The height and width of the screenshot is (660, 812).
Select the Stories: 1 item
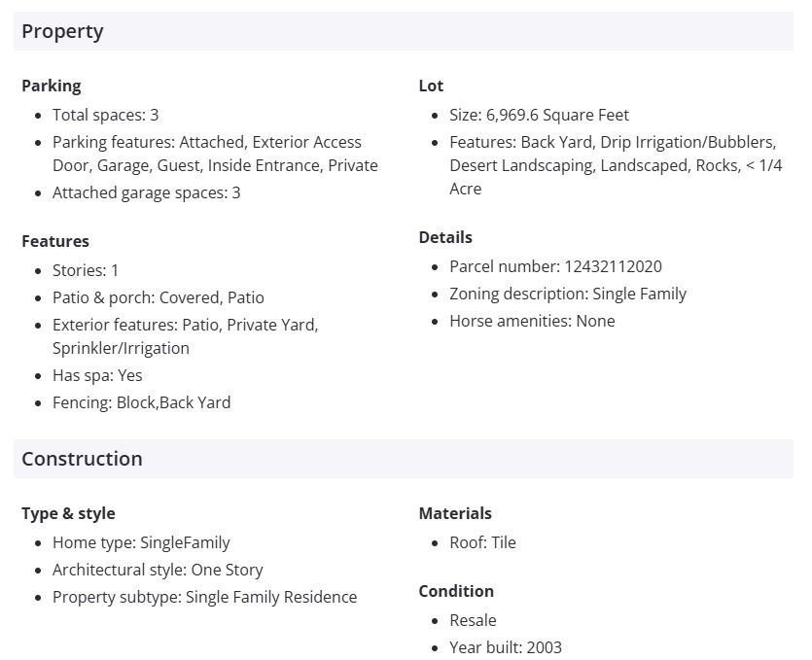coord(86,270)
